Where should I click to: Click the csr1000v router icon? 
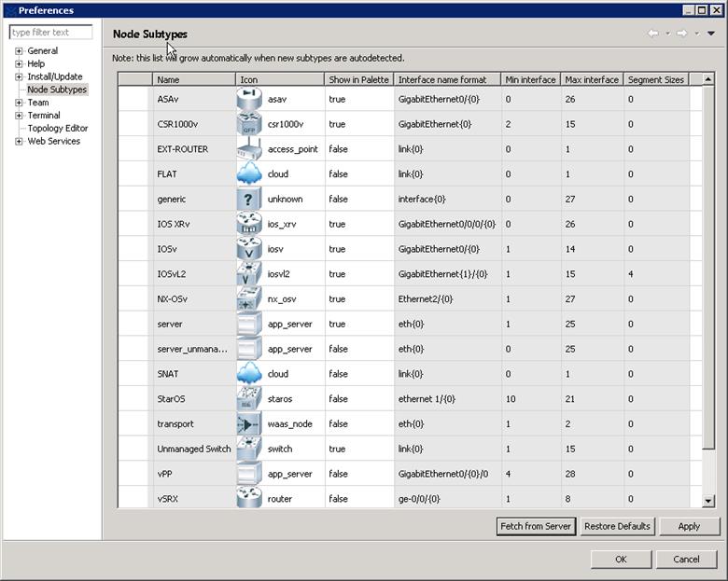click(249, 124)
